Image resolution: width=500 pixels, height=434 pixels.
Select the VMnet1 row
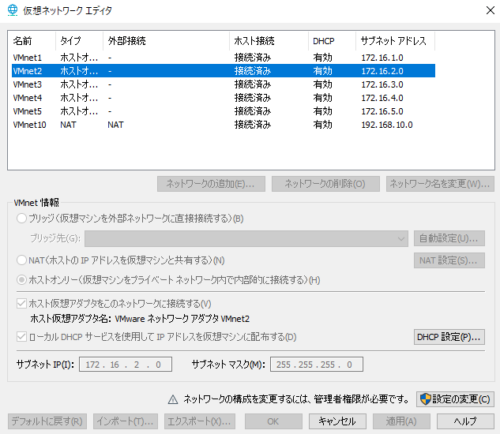pyautogui.click(x=223, y=58)
